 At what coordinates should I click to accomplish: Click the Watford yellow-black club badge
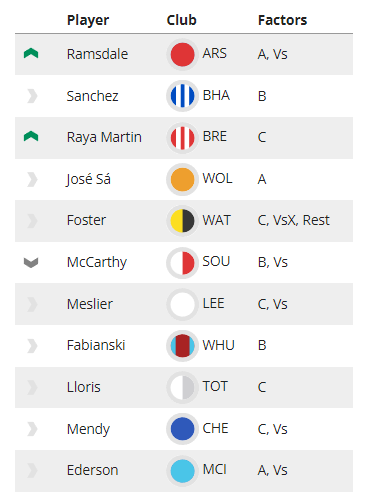click(x=182, y=221)
